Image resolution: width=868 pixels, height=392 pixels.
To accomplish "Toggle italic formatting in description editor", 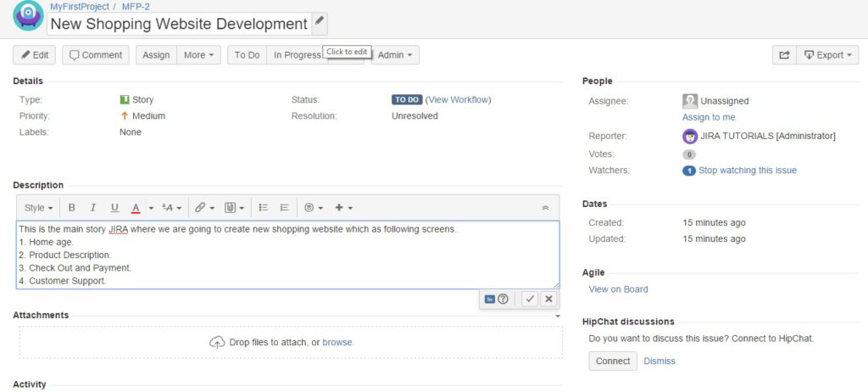I will click(93, 207).
